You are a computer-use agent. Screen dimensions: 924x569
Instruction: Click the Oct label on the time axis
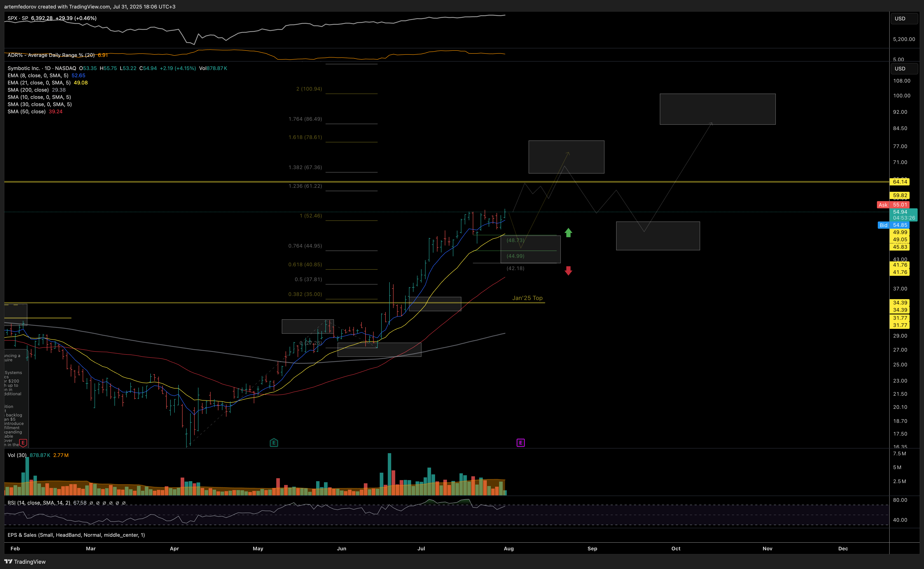pos(676,548)
